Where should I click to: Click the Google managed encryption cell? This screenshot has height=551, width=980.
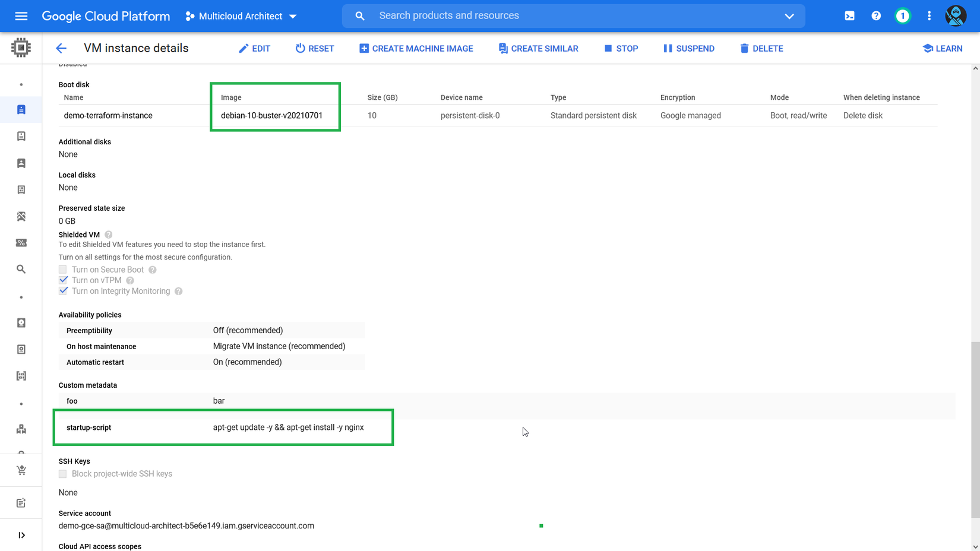pyautogui.click(x=691, y=116)
